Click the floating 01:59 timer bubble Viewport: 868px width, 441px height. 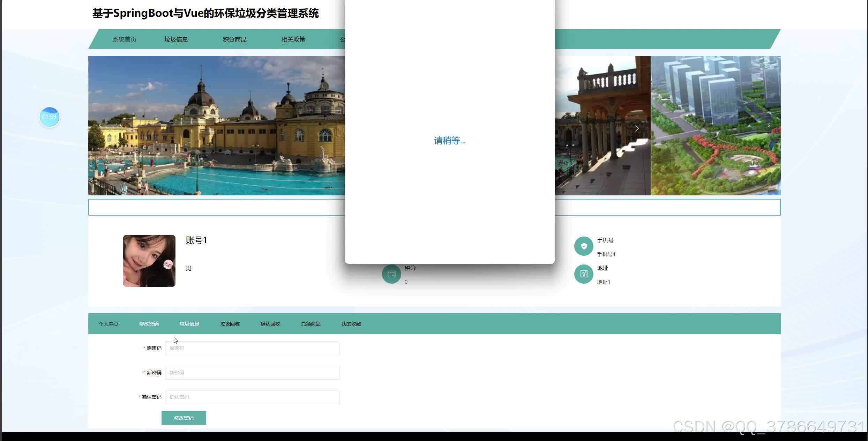[x=49, y=117]
